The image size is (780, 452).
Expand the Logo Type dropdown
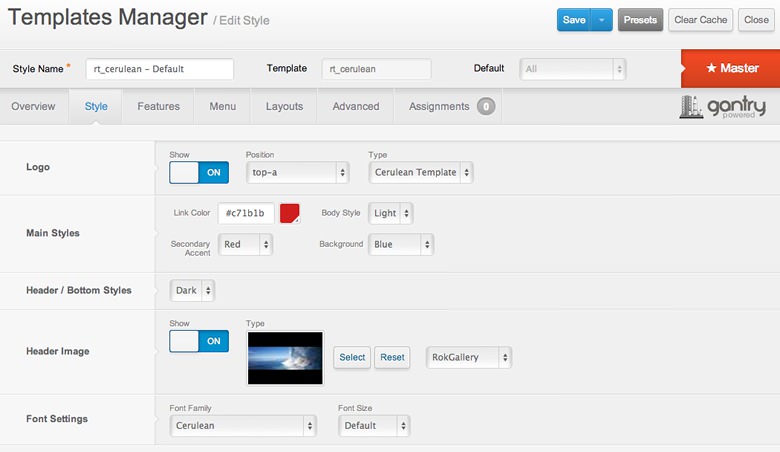[x=420, y=172]
